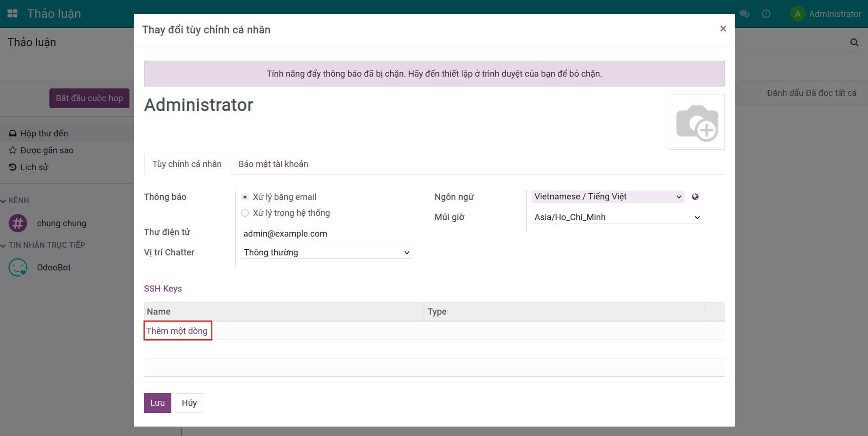Open the Vị trí Chatter dropdown

tap(326, 253)
